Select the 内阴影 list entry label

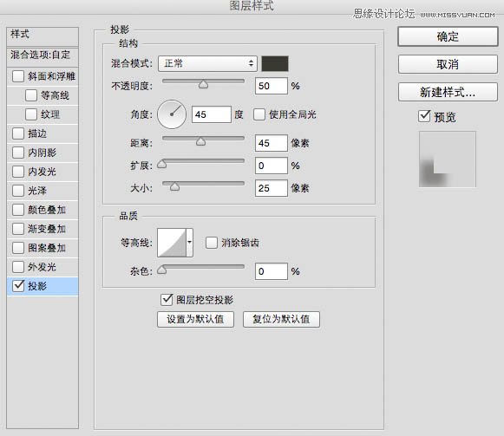(x=43, y=153)
